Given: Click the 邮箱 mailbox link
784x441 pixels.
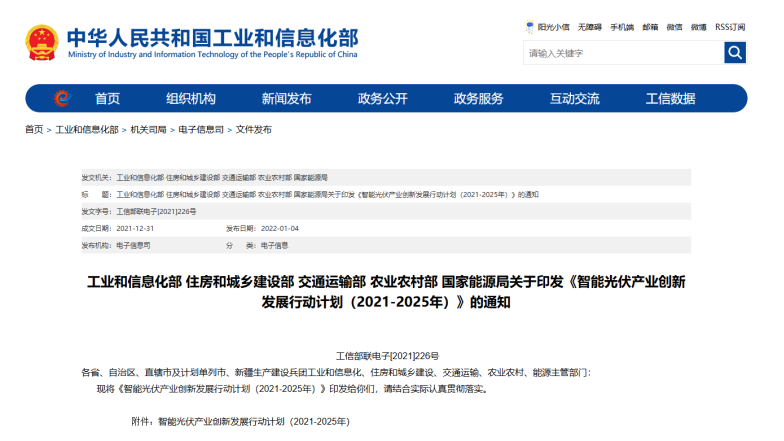Looking at the screenshot, I should [650, 27].
